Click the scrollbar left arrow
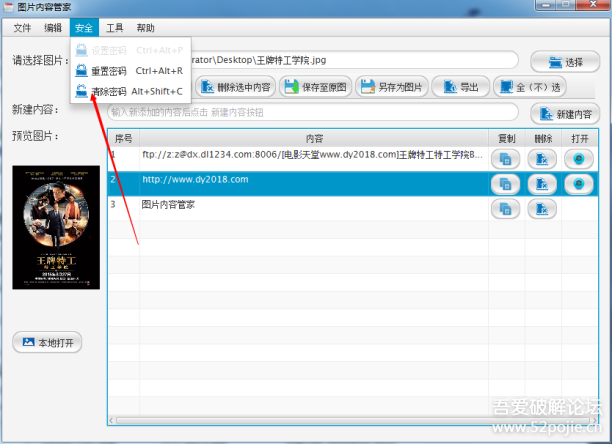 111,421
